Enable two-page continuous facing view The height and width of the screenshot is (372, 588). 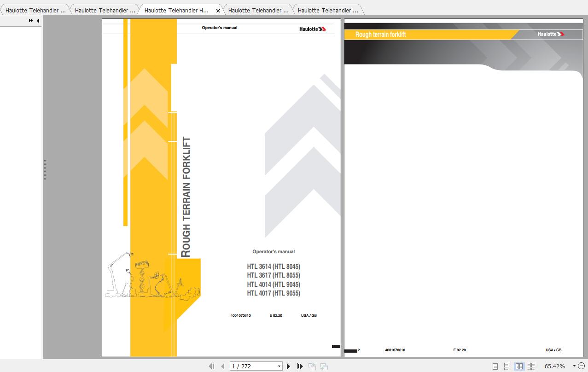point(531,366)
